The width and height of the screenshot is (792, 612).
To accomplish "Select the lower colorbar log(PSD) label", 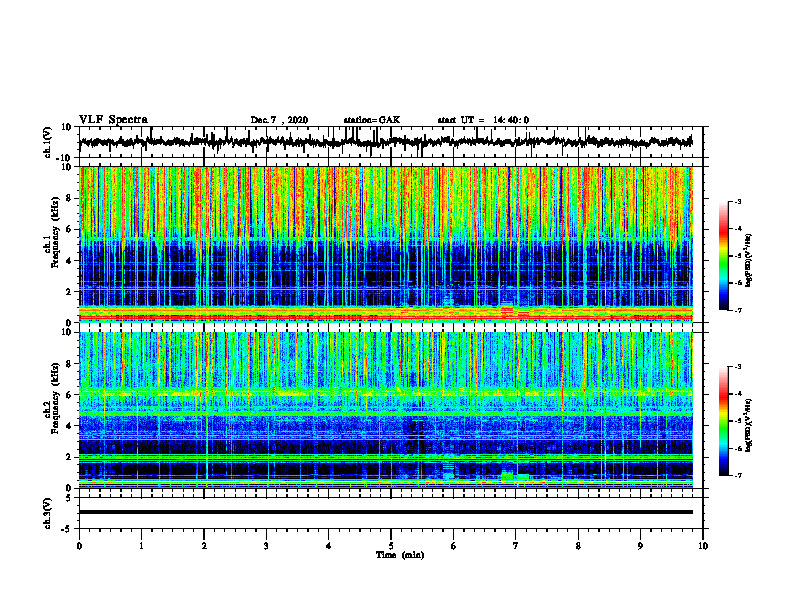I will 749,425.
